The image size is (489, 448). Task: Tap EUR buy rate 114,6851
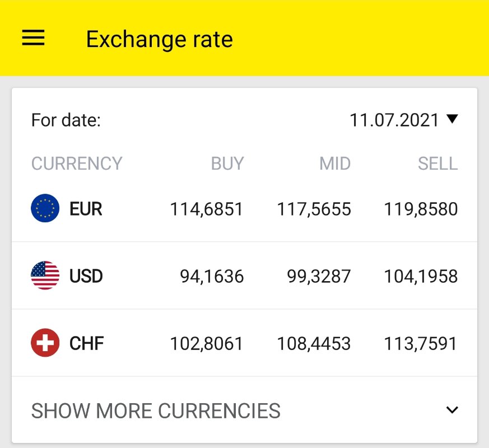(207, 209)
